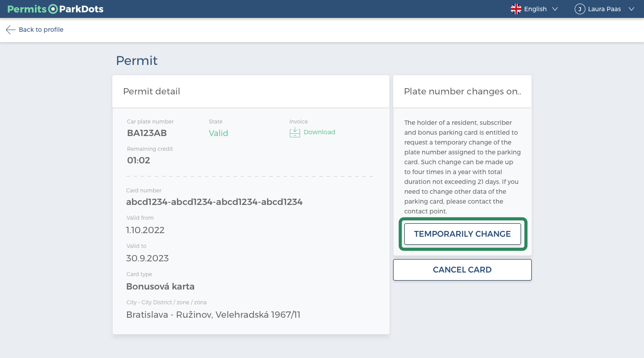Select the car plate number BA123AB
The width and height of the screenshot is (644, 358).
tap(147, 133)
